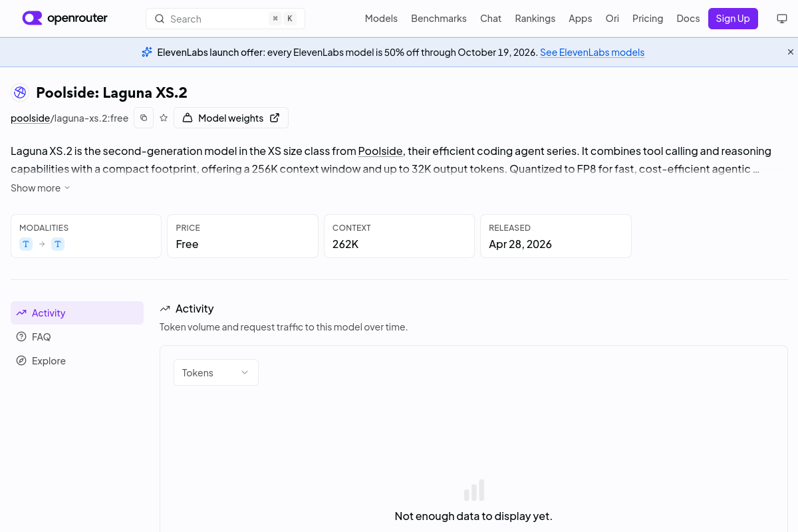
Task: Click the sparkle icon in the ElevenLabs banner
Action: click(x=147, y=52)
